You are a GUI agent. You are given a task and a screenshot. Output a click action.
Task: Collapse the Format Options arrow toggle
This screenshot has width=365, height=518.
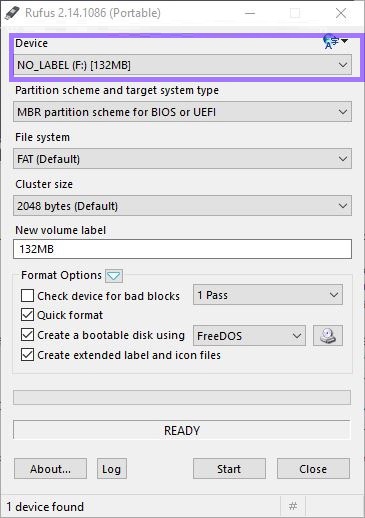[x=114, y=276]
